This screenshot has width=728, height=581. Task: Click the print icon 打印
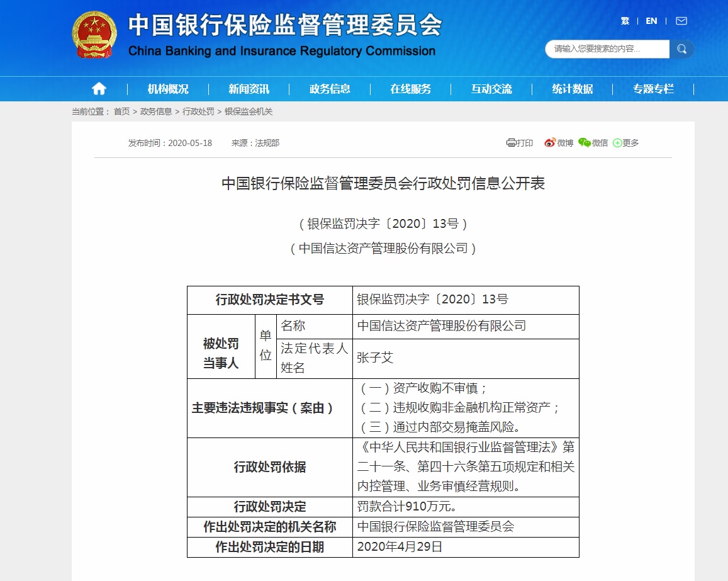pyautogui.click(x=520, y=143)
